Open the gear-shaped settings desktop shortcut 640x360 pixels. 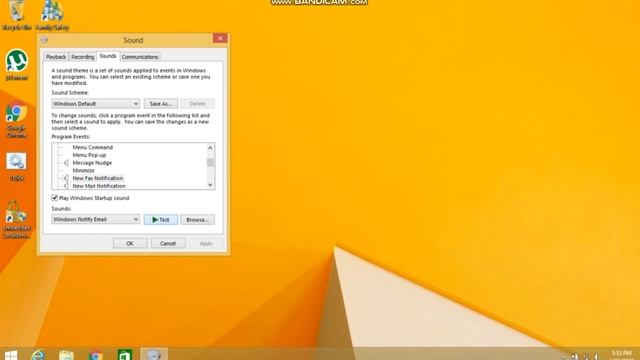[x=16, y=167]
